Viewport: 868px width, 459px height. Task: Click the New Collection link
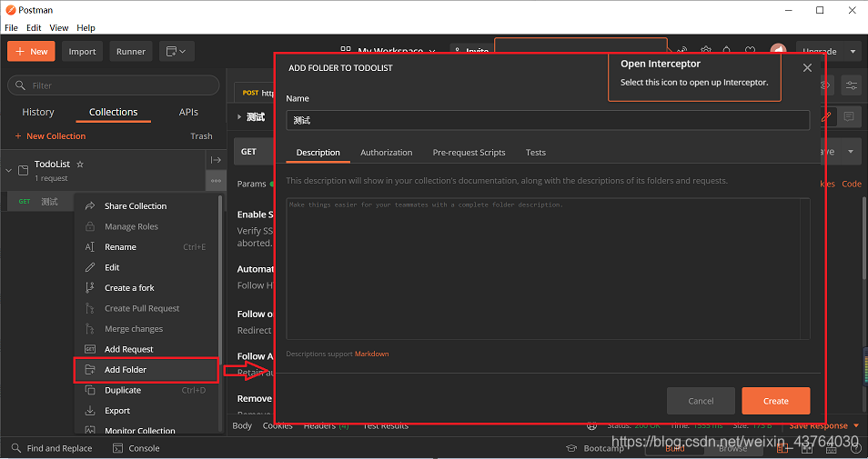50,136
